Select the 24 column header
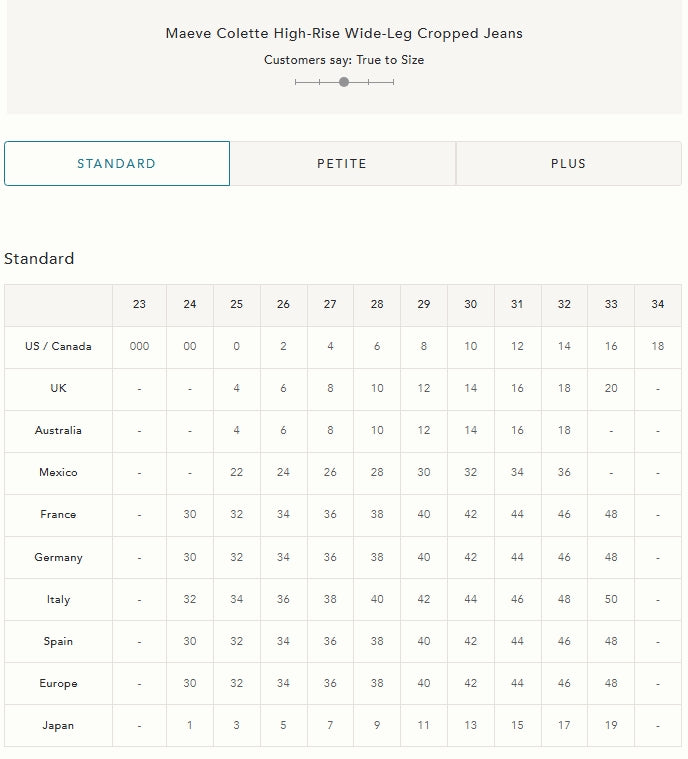 (x=190, y=304)
